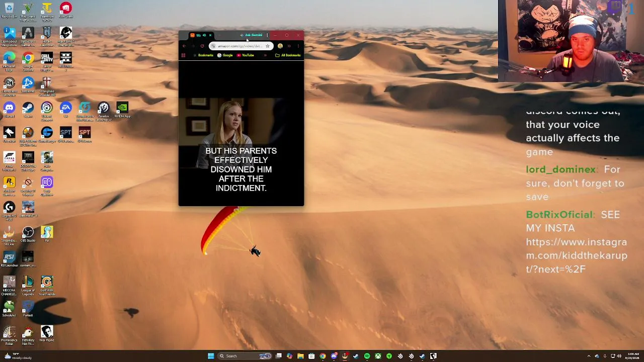
Task: Click the video player showing the blonde woman
Action: pos(241,133)
